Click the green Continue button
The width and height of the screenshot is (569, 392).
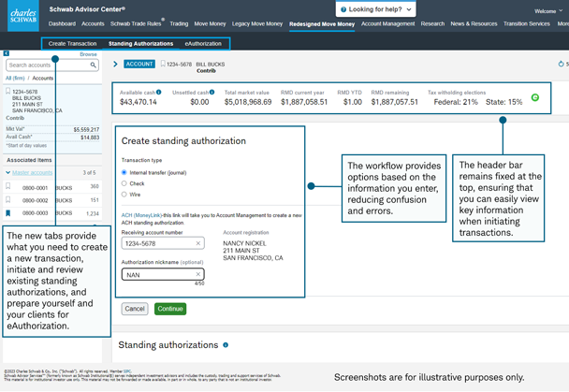point(170,309)
